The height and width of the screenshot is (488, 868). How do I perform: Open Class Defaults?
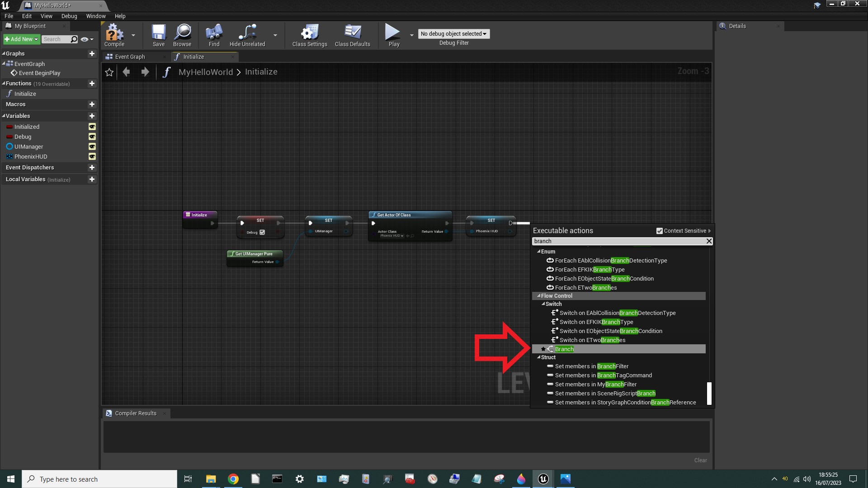pyautogui.click(x=353, y=35)
